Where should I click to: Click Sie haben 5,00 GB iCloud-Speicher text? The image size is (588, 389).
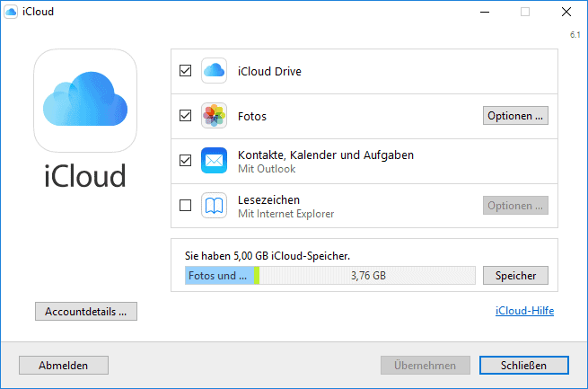[268, 256]
